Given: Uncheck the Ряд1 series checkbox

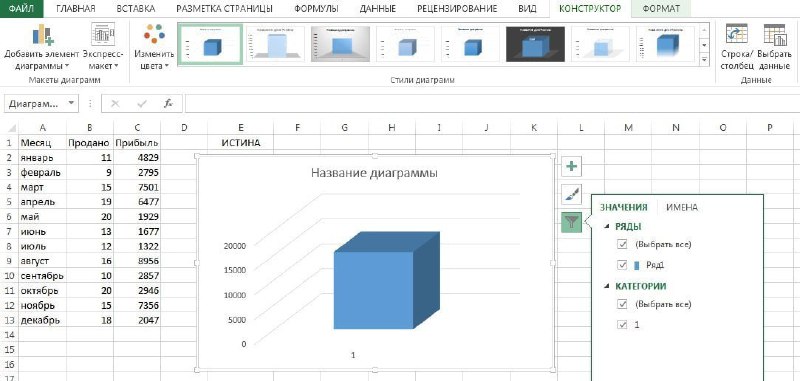Looking at the screenshot, I should coord(622,265).
